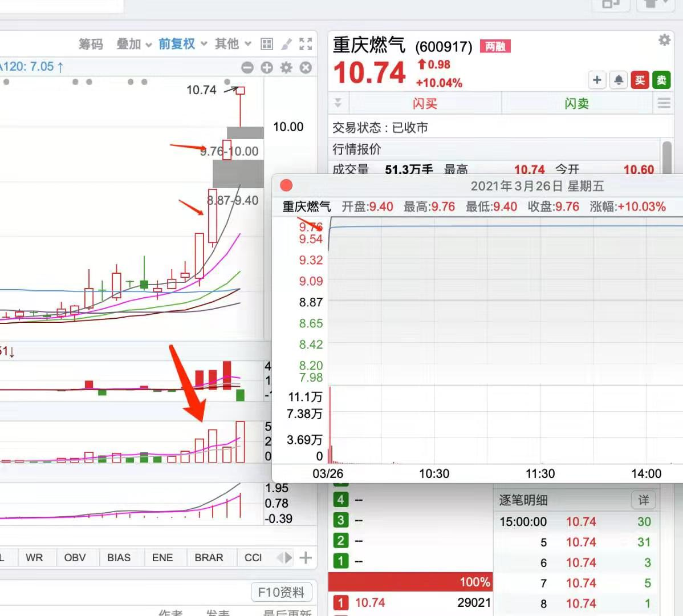Click the 重庆燃气 stock name title
Screen dimensions: 683x616
pyautogui.click(x=369, y=45)
